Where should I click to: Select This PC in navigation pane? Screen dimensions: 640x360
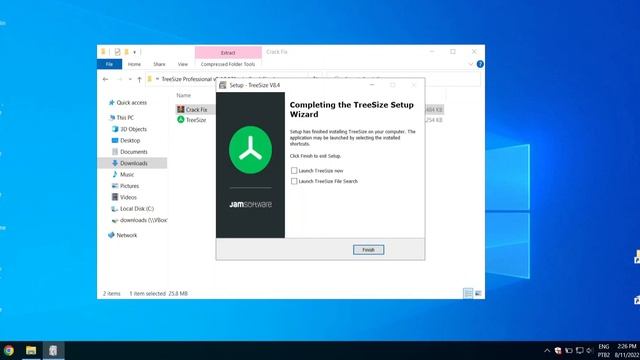[125, 118]
